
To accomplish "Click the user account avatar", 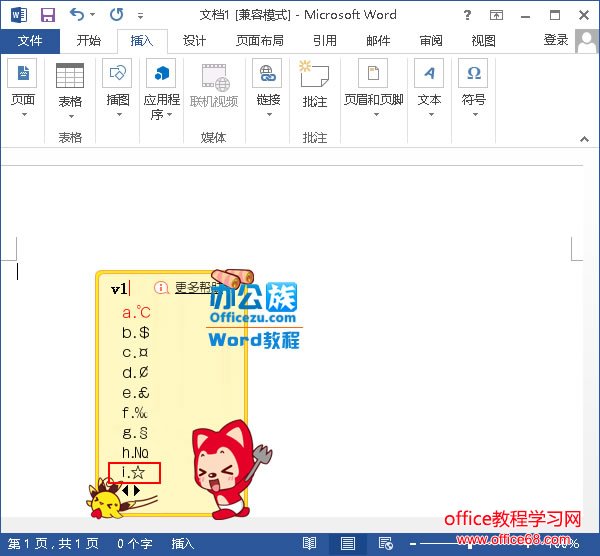I will 586,41.
